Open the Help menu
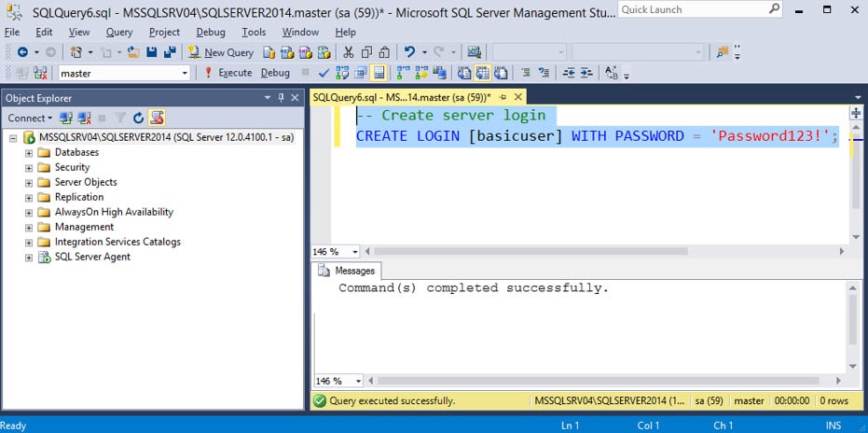 point(345,32)
